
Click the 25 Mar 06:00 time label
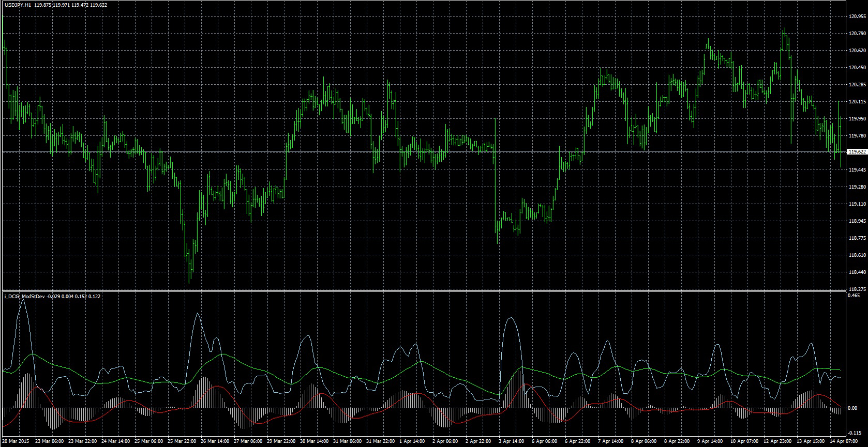click(149, 441)
